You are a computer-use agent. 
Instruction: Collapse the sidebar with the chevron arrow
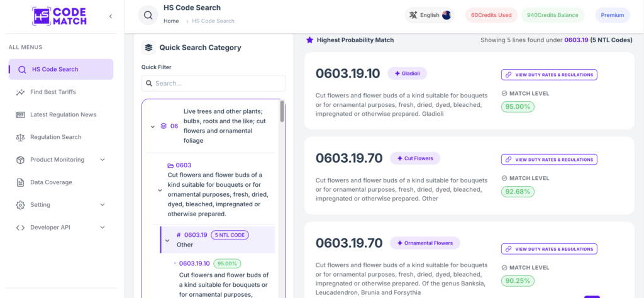[111, 16]
